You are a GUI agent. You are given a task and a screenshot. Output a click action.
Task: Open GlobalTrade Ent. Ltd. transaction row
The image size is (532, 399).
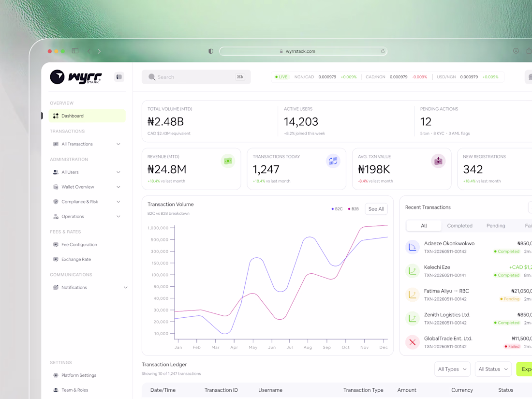[469, 342]
